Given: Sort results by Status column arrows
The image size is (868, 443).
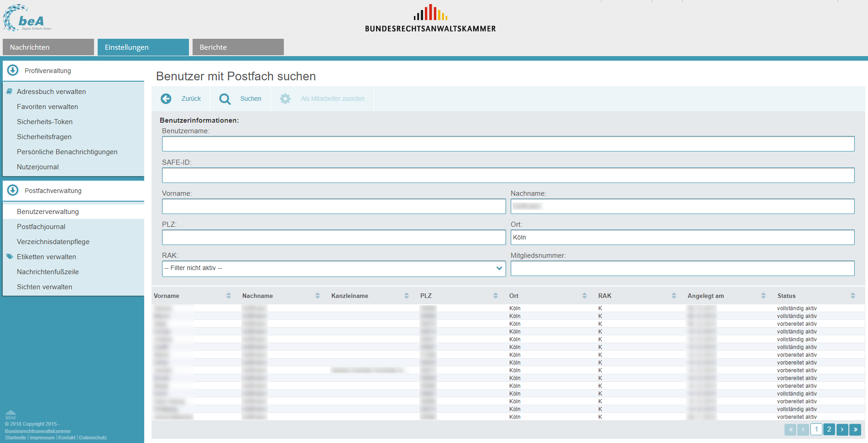Looking at the screenshot, I should pyautogui.click(x=853, y=296).
